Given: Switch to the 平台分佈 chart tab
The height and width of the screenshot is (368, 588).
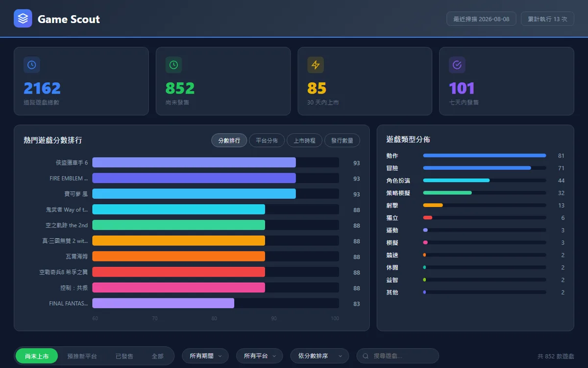Looking at the screenshot, I should (267, 140).
